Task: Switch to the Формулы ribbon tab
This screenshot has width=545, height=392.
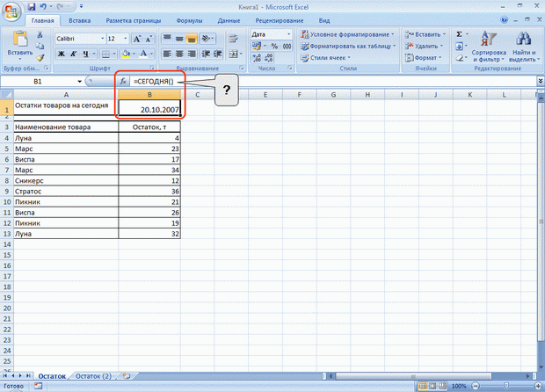Action: pyautogui.click(x=189, y=20)
